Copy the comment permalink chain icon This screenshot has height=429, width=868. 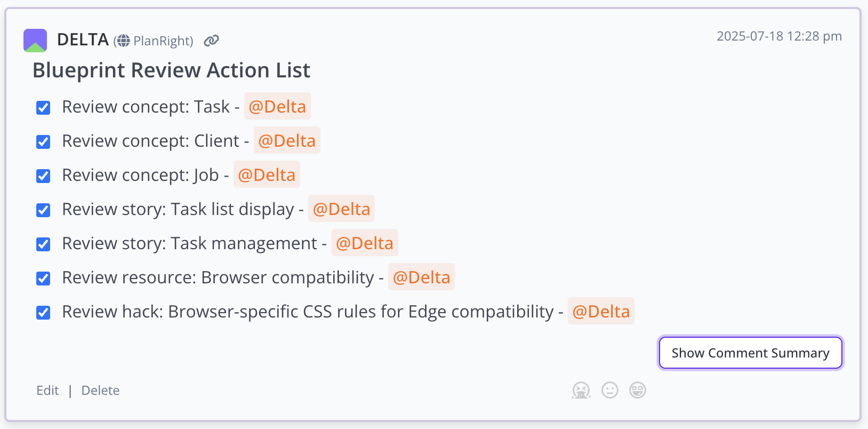[212, 41]
